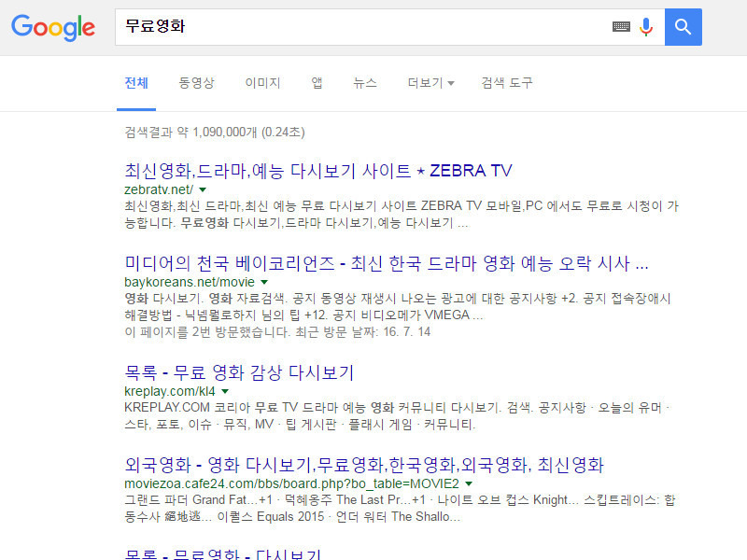Click the 영화 다시보기. 영화 자료검색 snippet text
Viewport: 747px width, 560px height.
(x=398, y=307)
